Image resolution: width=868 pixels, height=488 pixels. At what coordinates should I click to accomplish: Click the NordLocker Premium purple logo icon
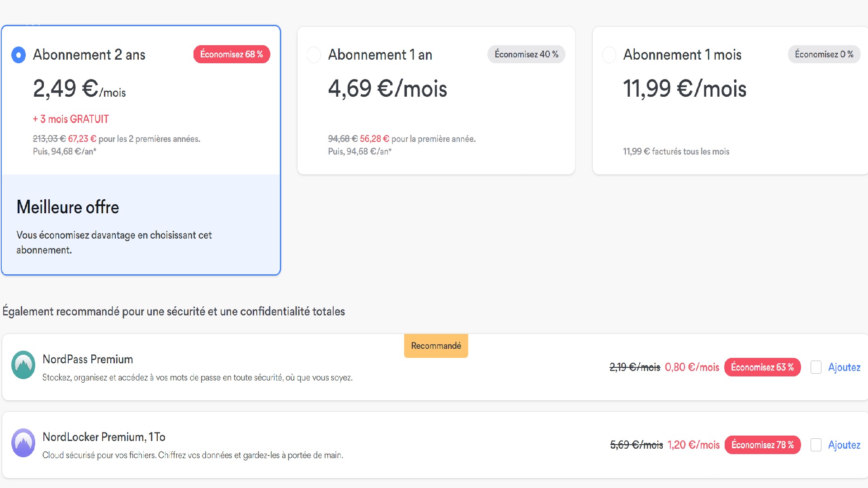23,443
